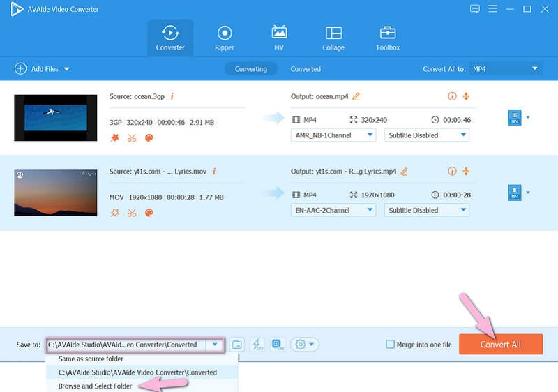
Task: Open the Convert All to MP4 dropdown
Action: [505, 68]
